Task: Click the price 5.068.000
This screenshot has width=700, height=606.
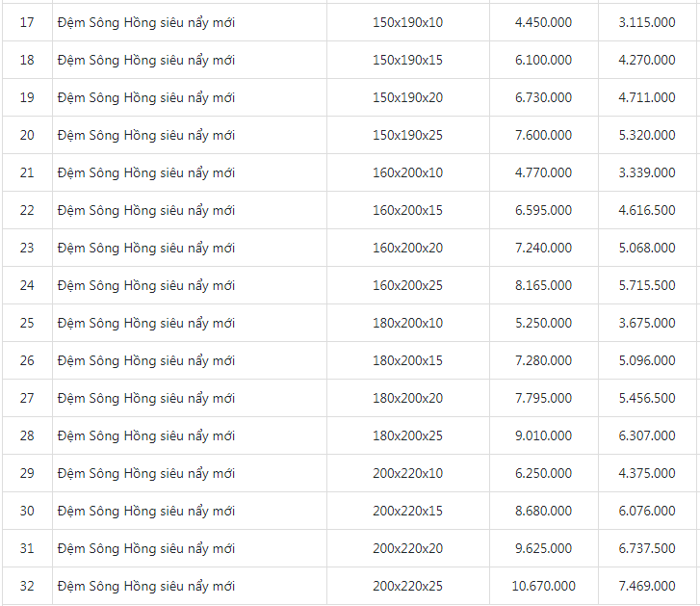Action: 647,248
